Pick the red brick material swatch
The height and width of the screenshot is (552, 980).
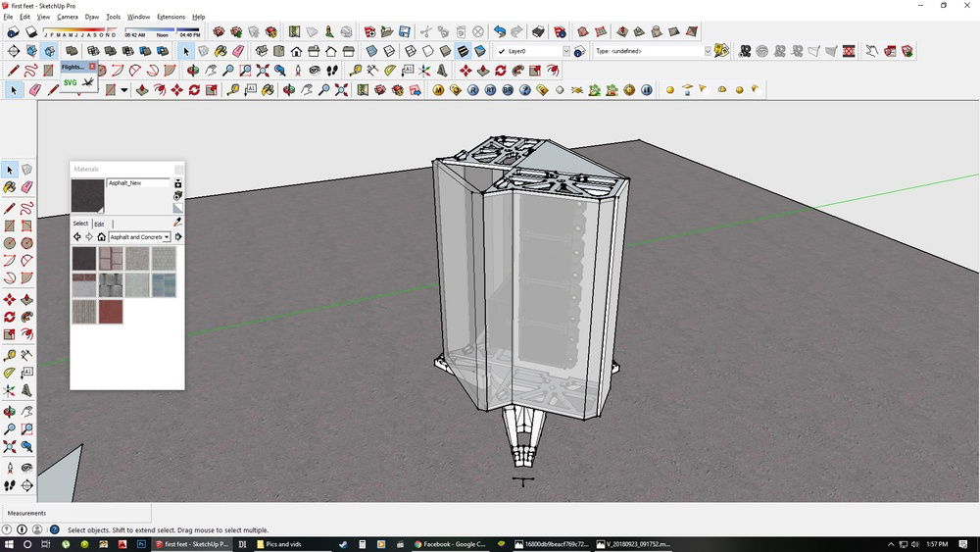pyautogui.click(x=111, y=312)
